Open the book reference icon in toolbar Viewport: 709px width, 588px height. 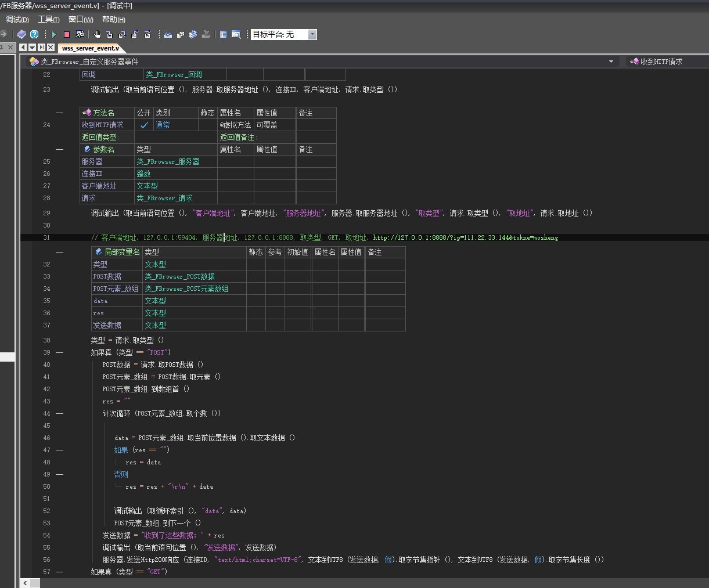click(21, 34)
